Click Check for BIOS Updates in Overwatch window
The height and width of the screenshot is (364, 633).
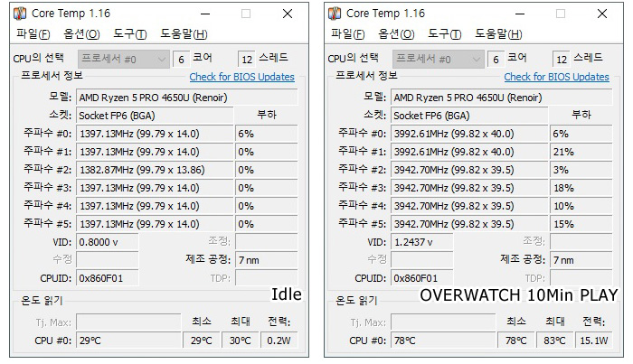[x=556, y=77]
